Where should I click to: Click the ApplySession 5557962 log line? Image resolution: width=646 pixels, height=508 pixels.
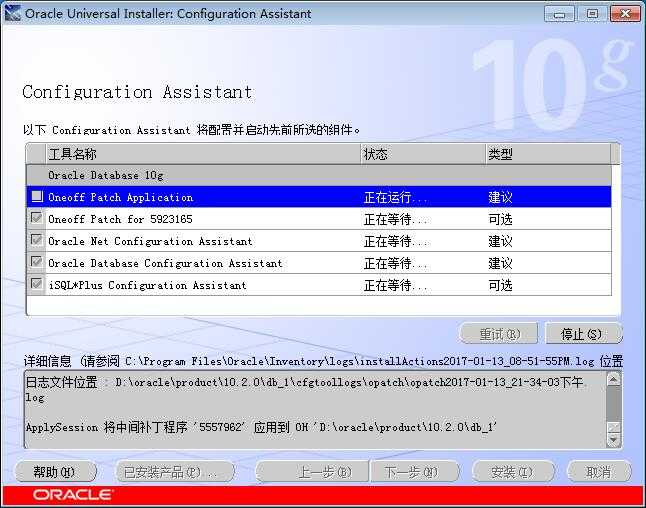tap(261, 427)
